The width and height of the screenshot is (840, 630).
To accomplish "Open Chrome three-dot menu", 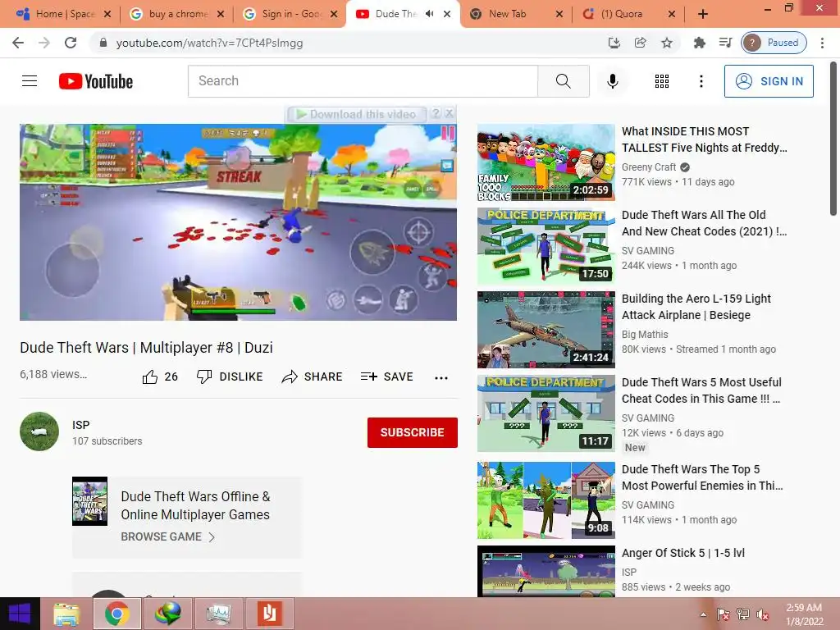I will click(822, 43).
